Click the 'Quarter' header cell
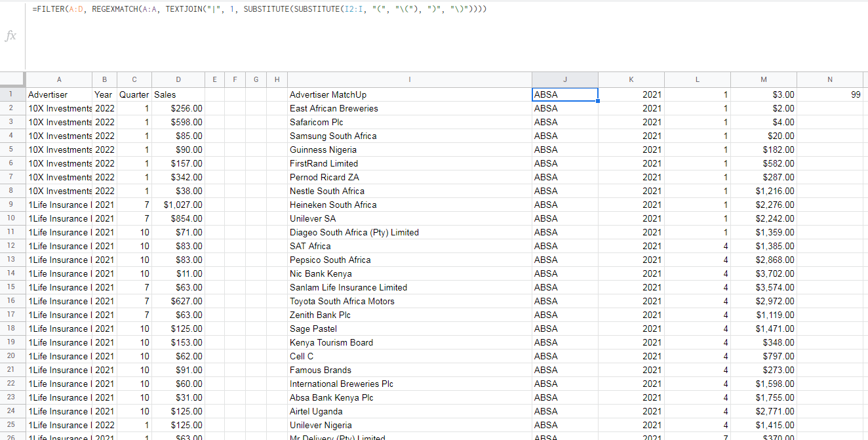This screenshot has height=440, width=868. coord(134,94)
